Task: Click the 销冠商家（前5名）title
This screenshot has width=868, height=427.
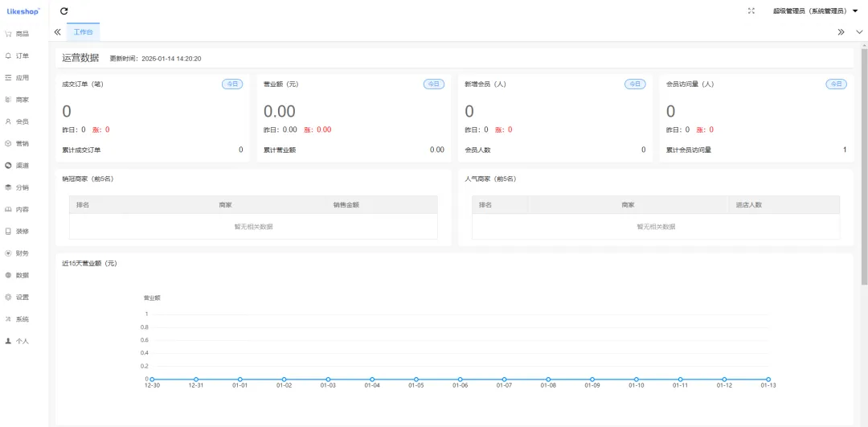Action: coord(88,179)
